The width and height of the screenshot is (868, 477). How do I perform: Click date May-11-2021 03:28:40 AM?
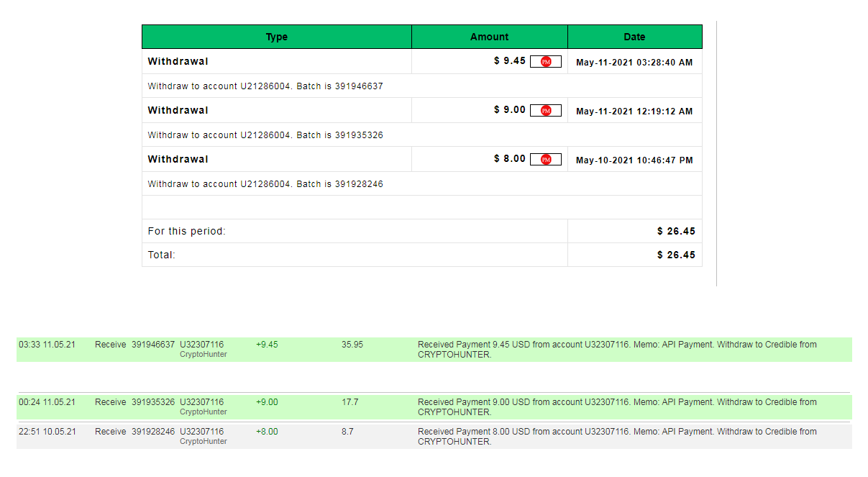[x=634, y=63]
